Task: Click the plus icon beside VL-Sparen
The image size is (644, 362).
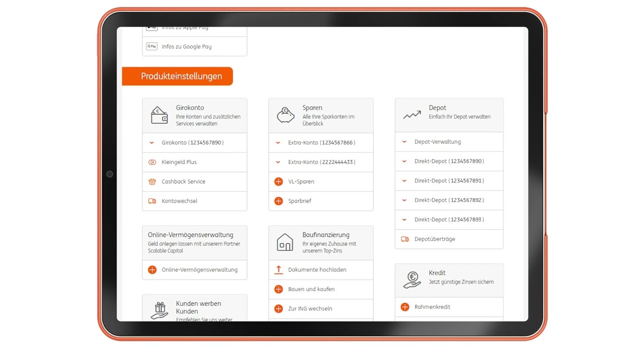Action: click(279, 182)
